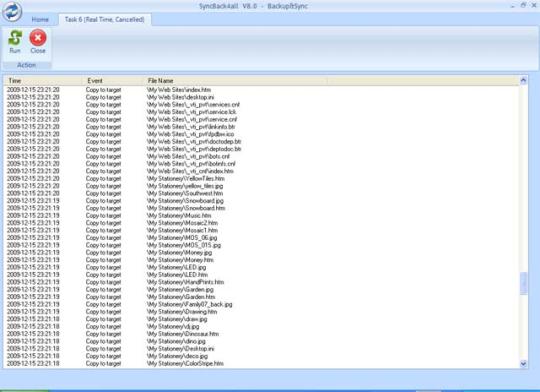Select the My Stationery\Mosaic1.htm row
The height and width of the screenshot is (392, 540).
pyautogui.click(x=261, y=230)
